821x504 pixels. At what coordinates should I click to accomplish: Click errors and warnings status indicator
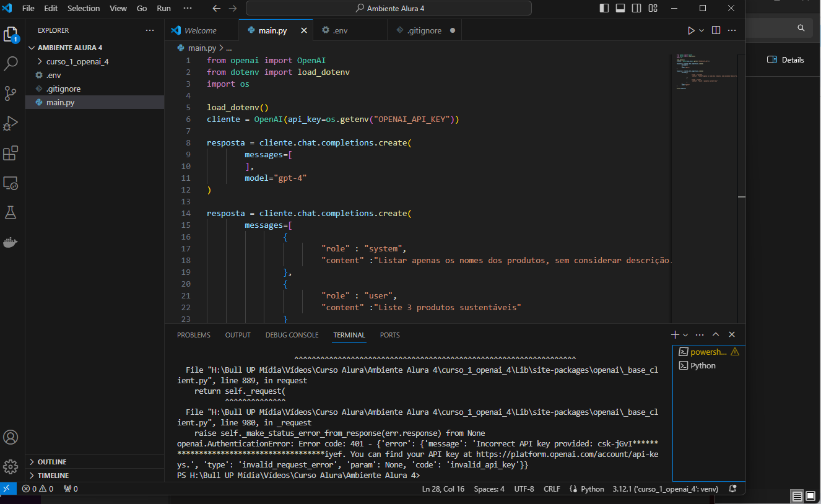pos(37,489)
